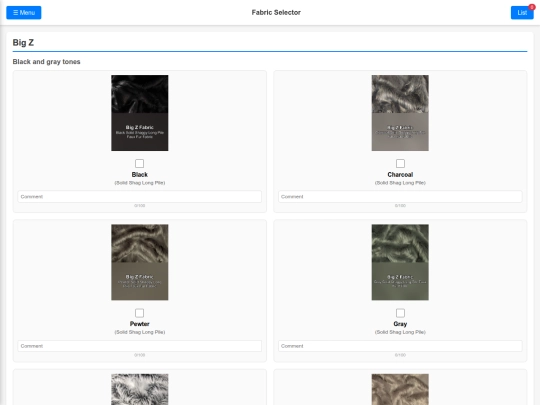
Task: View the Gray fabric thumbnail image
Action: pos(400,262)
